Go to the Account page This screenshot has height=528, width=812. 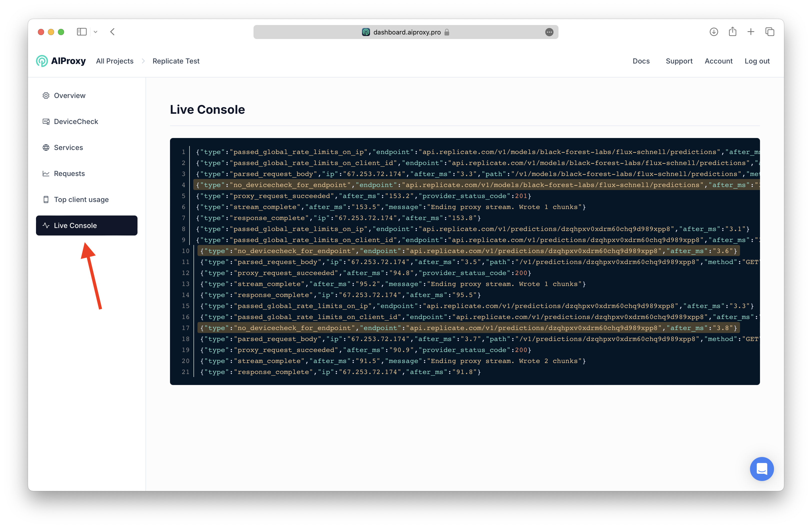pyautogui.click(x=718, y=61)
